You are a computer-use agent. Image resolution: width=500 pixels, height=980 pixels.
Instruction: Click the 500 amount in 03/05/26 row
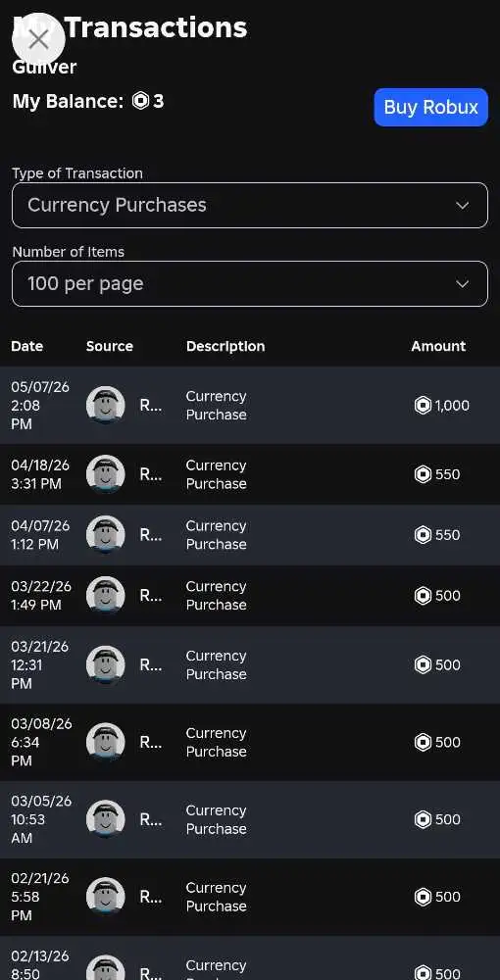(x=447, y=819)
